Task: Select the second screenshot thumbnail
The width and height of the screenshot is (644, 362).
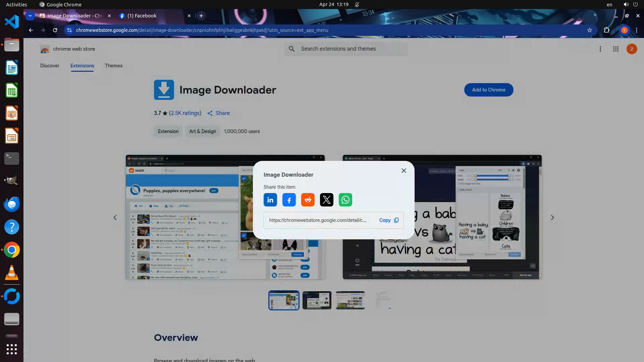Action: pyautogui.click(x=317, y=300)
